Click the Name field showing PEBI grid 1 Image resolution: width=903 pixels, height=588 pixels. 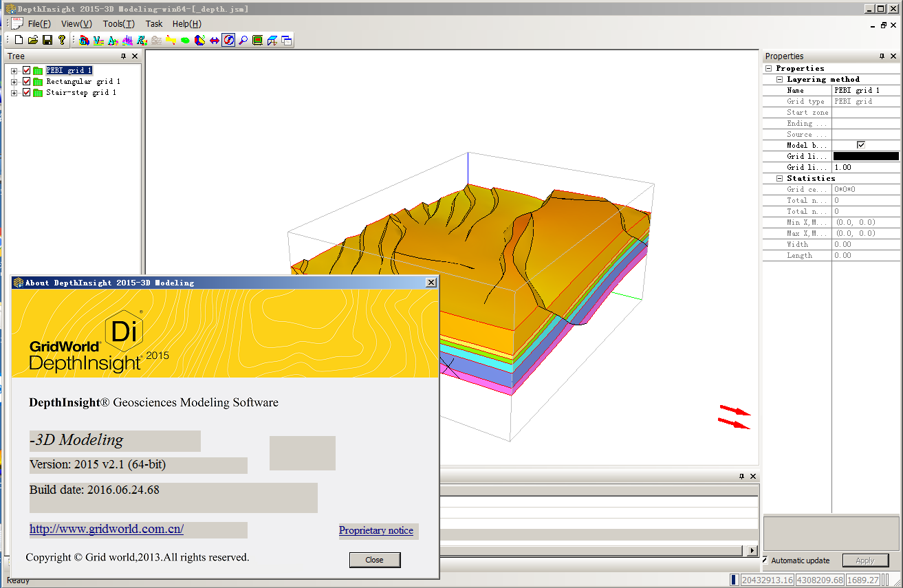866,90
